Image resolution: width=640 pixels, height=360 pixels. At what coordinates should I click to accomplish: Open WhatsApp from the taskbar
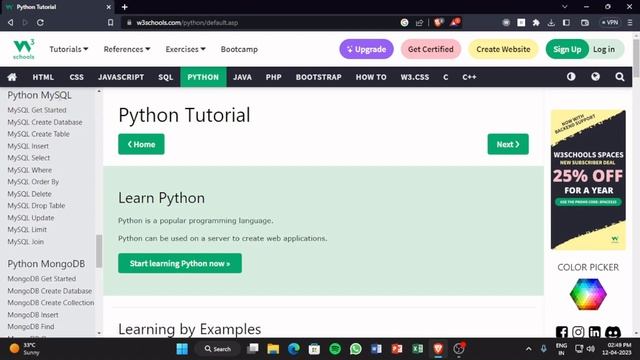click(356, 349)
